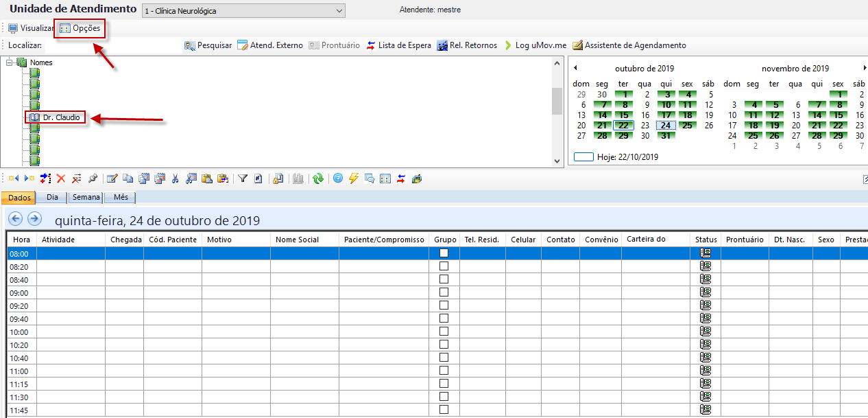
Task: Click the pushpin icon in toolbar
Action: point(93,178)
